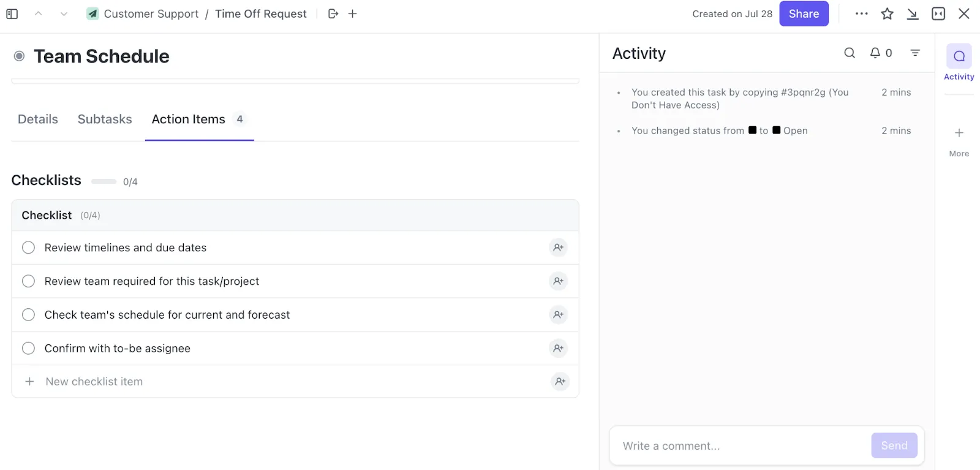The width and height of the screenshot is (980, 470).
Task: Favorite the task with star icon
Action: coord(887,13)
